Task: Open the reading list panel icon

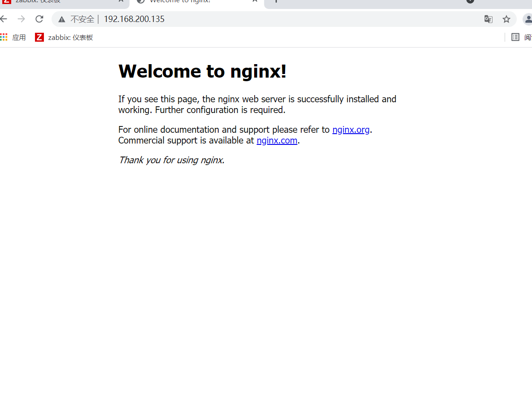Action: pos(515,37)
